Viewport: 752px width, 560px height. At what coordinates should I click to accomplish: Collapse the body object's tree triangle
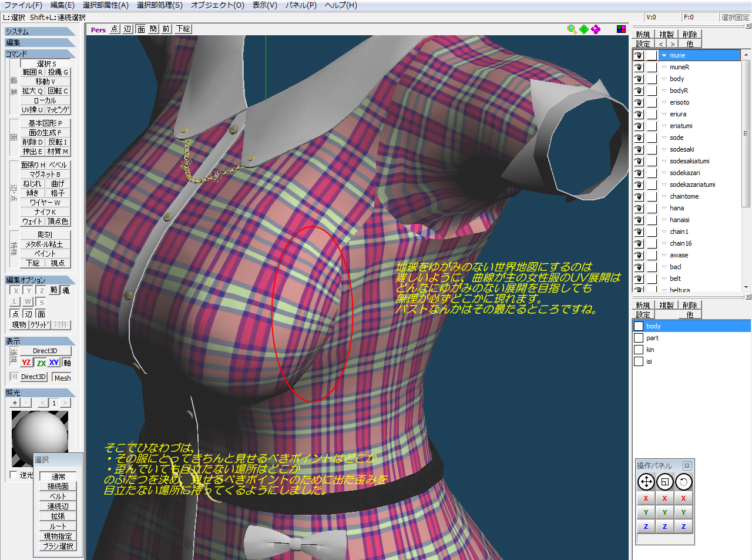664,79
